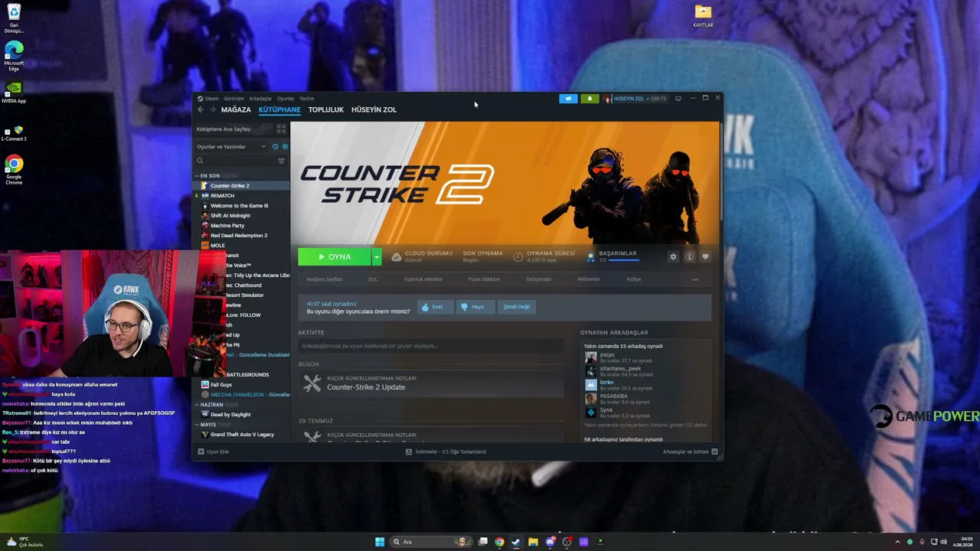Screen dimensions: 980x551
Task: Add Counter-Strike 2 to favorites heart
Action: [x=705, y=256]
